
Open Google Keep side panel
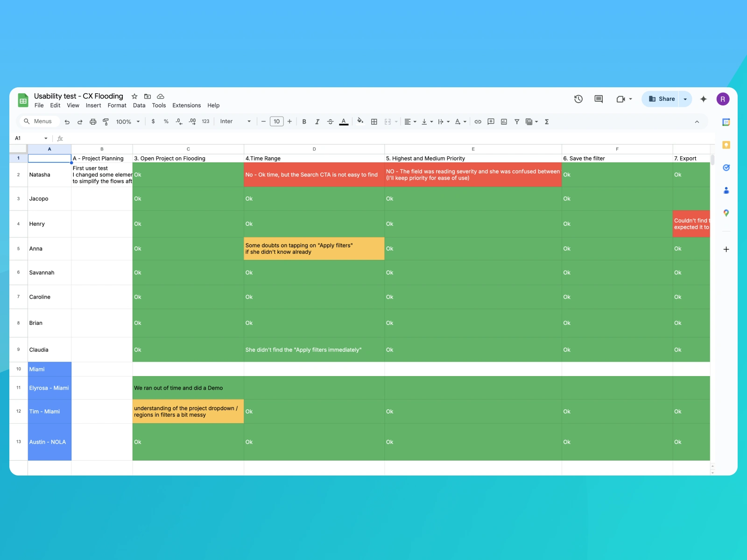(x=726, y=145)
